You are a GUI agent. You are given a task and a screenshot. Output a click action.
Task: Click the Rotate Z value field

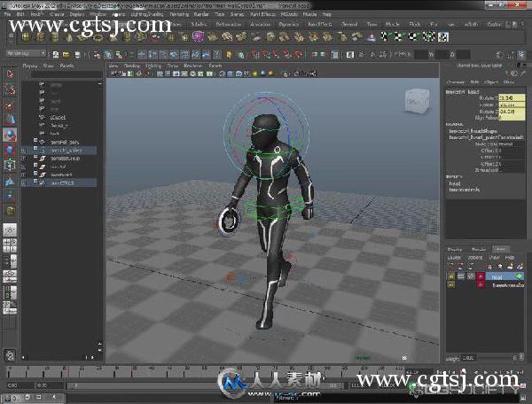click(512, 111)
